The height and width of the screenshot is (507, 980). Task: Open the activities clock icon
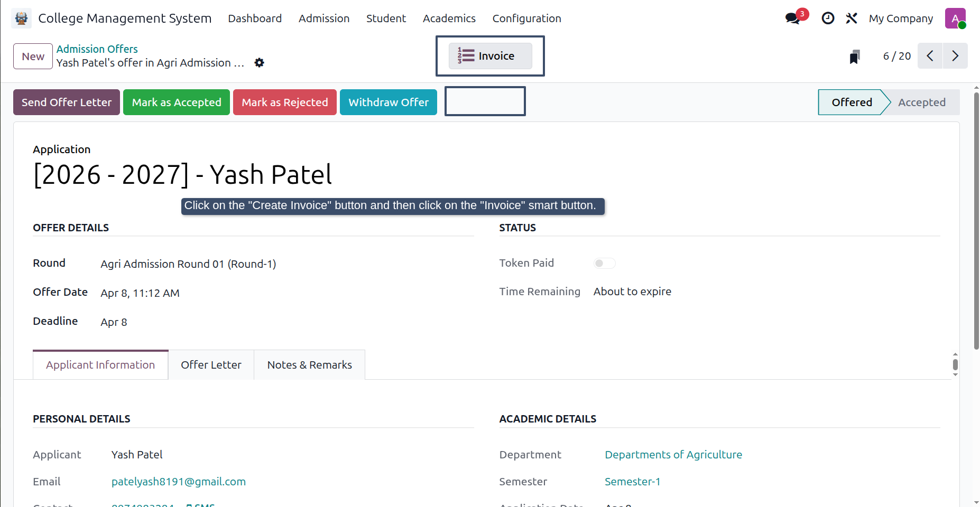tap(828, 18)
